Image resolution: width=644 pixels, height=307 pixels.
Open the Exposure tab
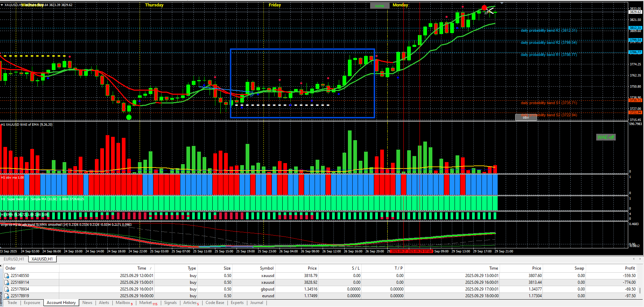(32, 303)
